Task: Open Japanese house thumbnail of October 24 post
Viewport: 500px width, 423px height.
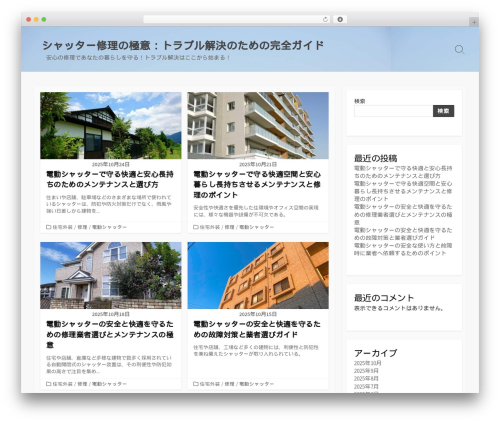Action: pos(111,125)
